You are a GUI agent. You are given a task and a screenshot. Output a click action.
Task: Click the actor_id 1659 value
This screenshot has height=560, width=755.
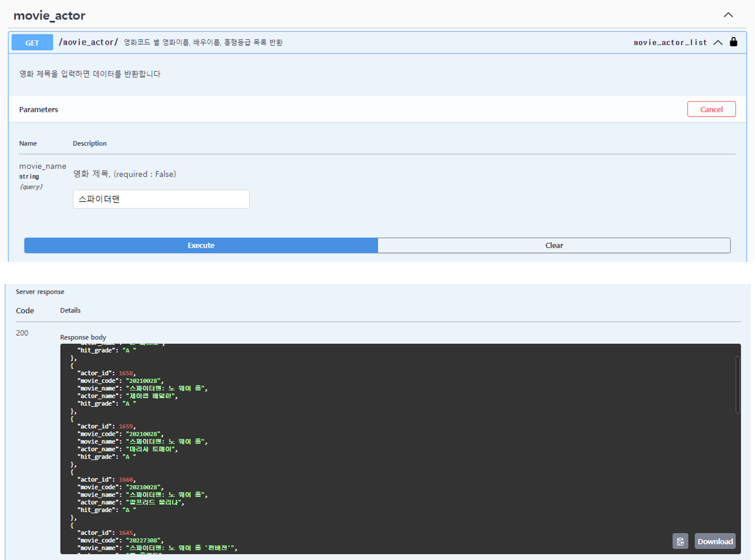tap(125, 426)
